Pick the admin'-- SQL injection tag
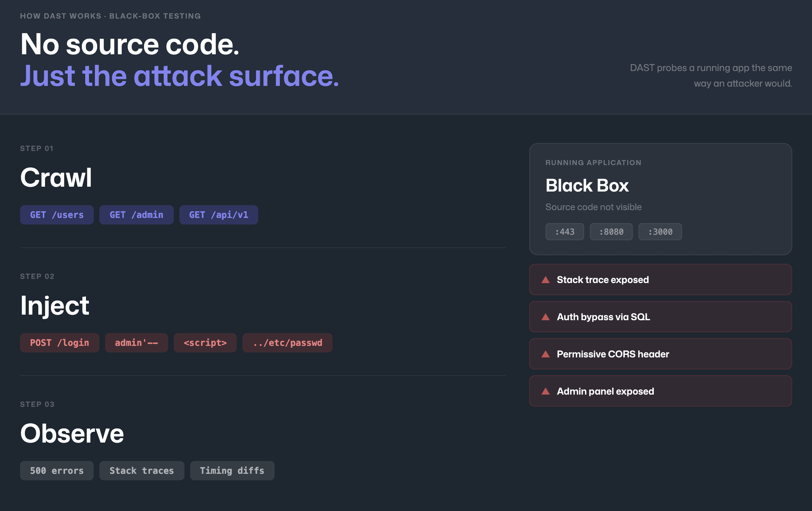Screen dimensions: 812x511 pos(136,343)
